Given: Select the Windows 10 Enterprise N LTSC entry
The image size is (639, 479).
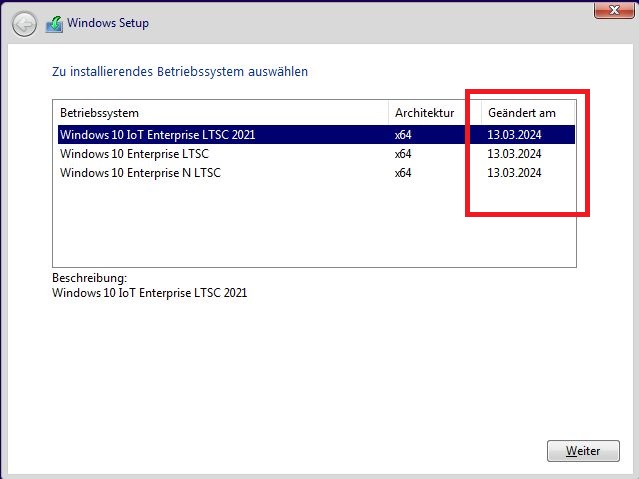Looking at the screenshot, I should (x=316, y=173).
